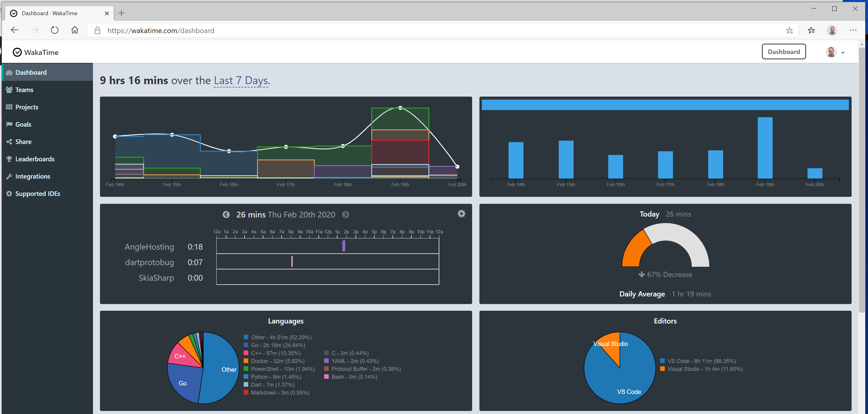Open Supported IDEs from sidebar
The width and height of the screenshot is (868, 414).
[37, 193]
